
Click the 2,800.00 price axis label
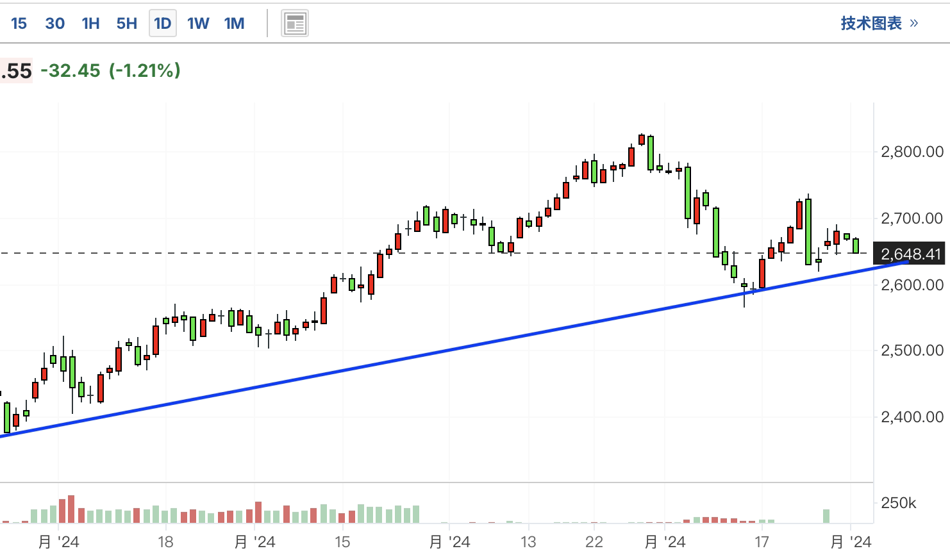point(912,152)
